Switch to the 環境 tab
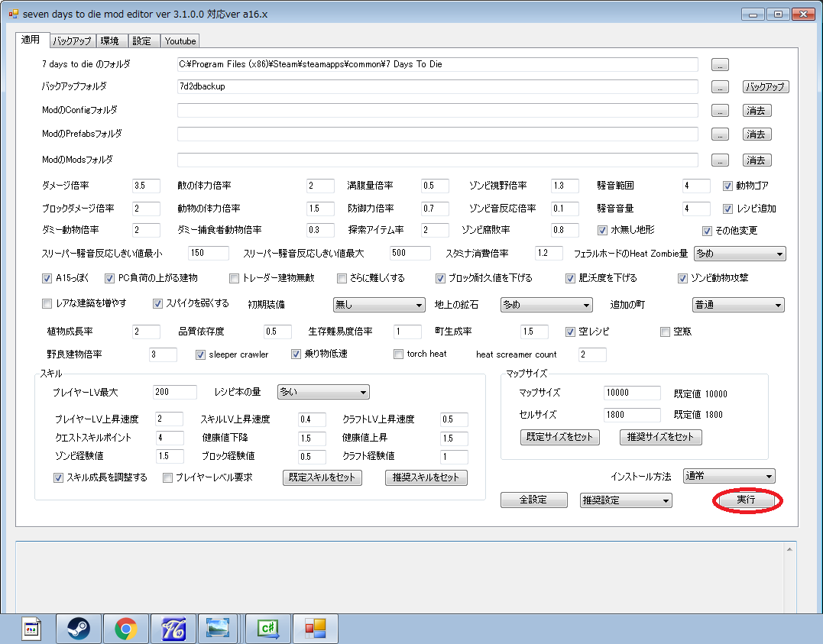The image size is (823, 644). (112, 41)
